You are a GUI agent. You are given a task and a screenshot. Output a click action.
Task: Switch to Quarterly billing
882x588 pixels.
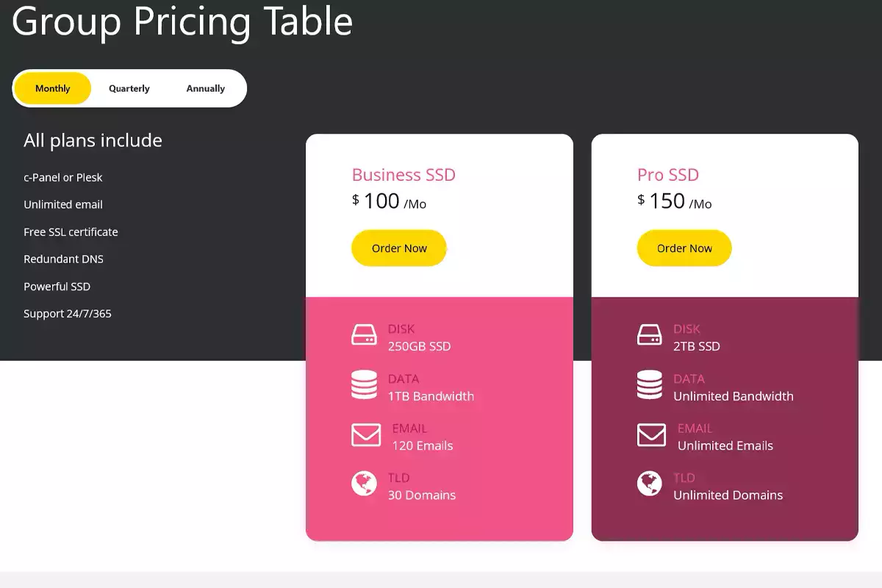(x=129, y=88)
